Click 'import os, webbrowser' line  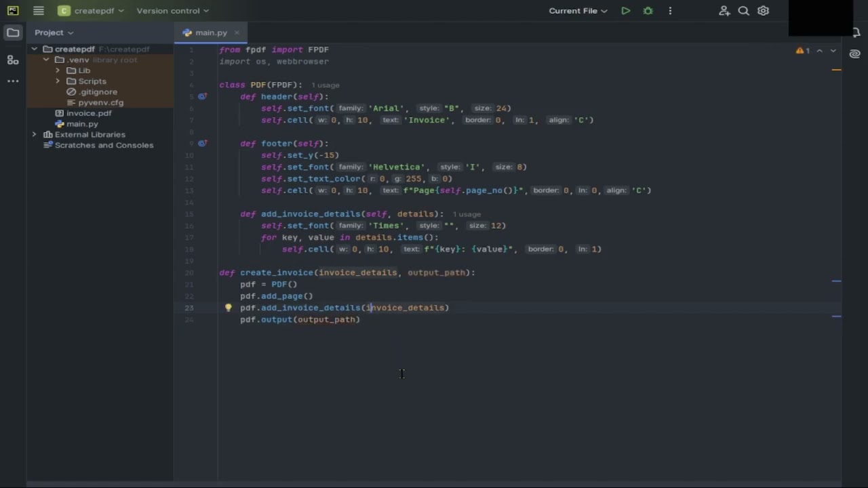[x=274, y=61]
